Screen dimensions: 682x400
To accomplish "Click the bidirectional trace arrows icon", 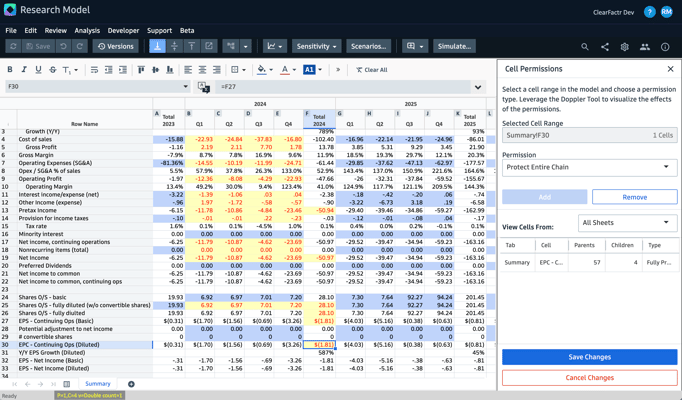I will tap(174, 46).
